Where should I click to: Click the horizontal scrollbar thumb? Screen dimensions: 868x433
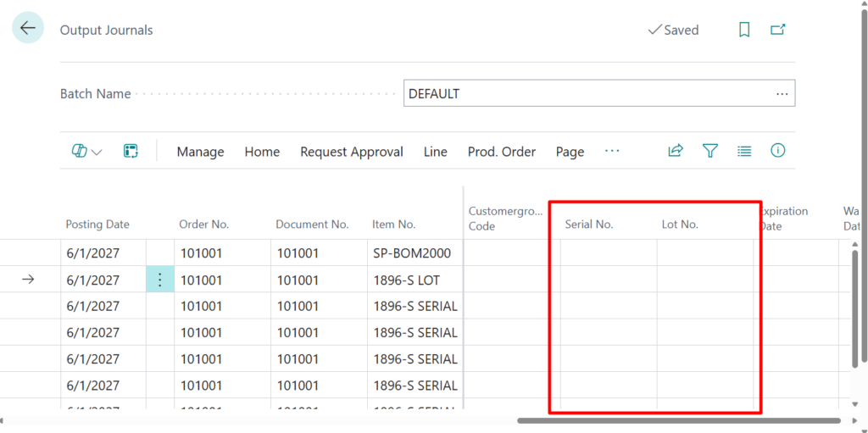678,420
